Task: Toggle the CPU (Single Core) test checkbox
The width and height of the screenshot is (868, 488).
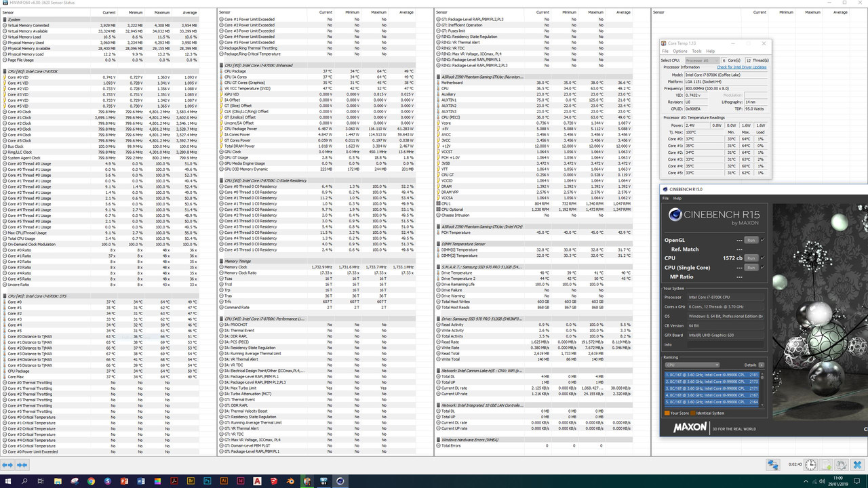Action: pos(762,267)
